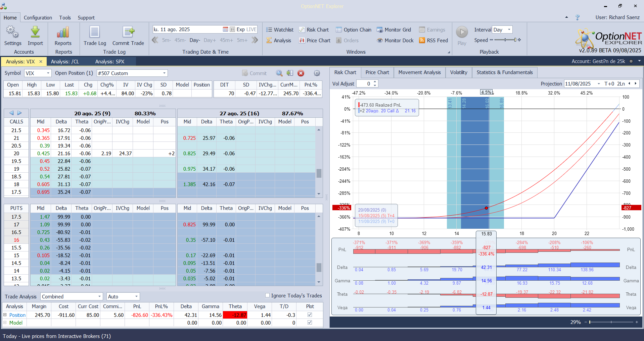The image size is (644, 341).
Task: Expand the Position row in Trade Analysis
Action: (5, 315)
